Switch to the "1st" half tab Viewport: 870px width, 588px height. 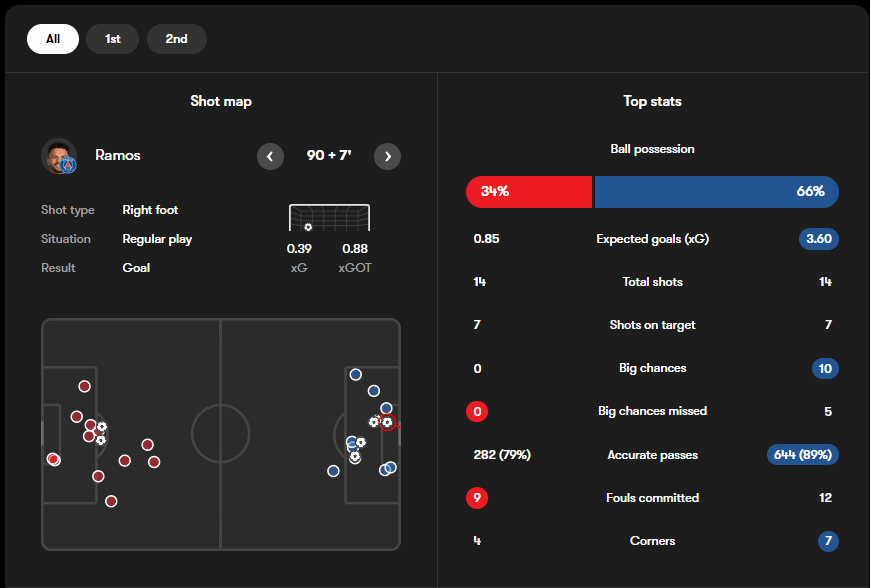[x=113, y=39]
